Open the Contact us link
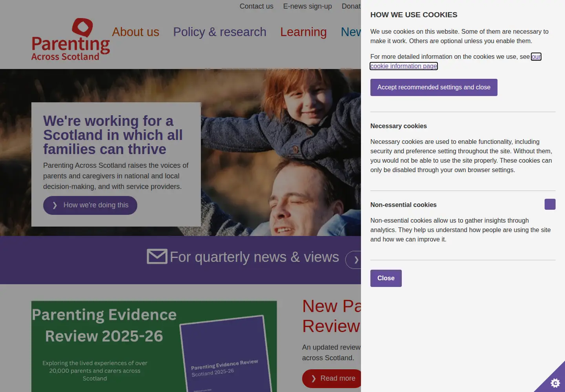This screenshot has height=392, width=565. (x=256, y=6)
